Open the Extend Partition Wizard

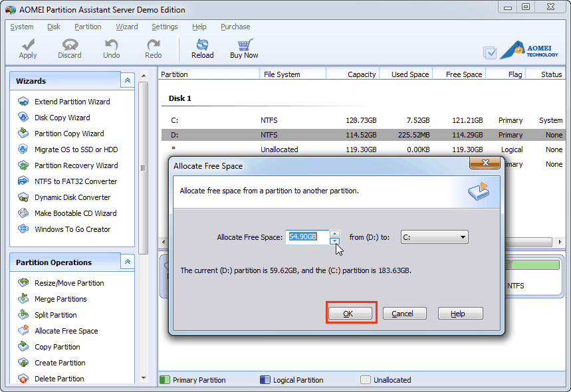[72, 102]
